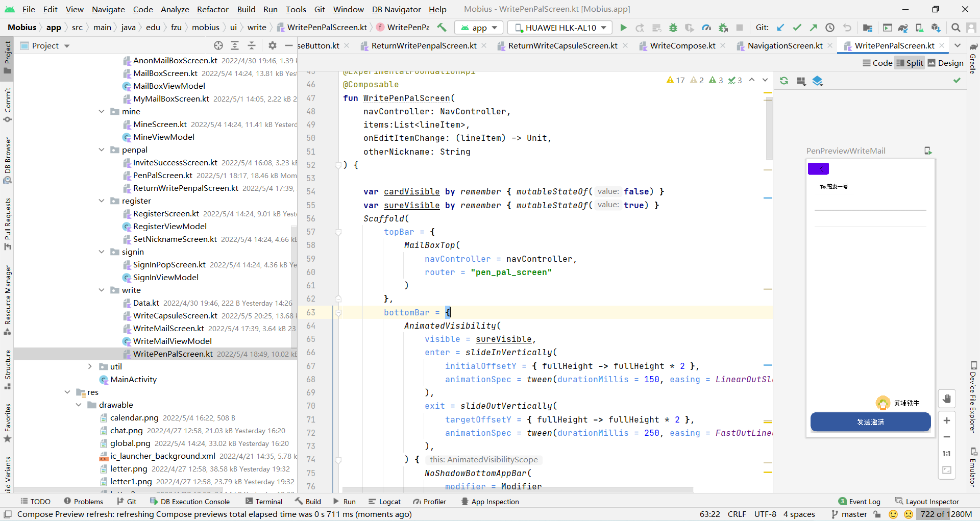Open the Event Log
The width and height of the screenshot is (980, 521).
(859, 502)
